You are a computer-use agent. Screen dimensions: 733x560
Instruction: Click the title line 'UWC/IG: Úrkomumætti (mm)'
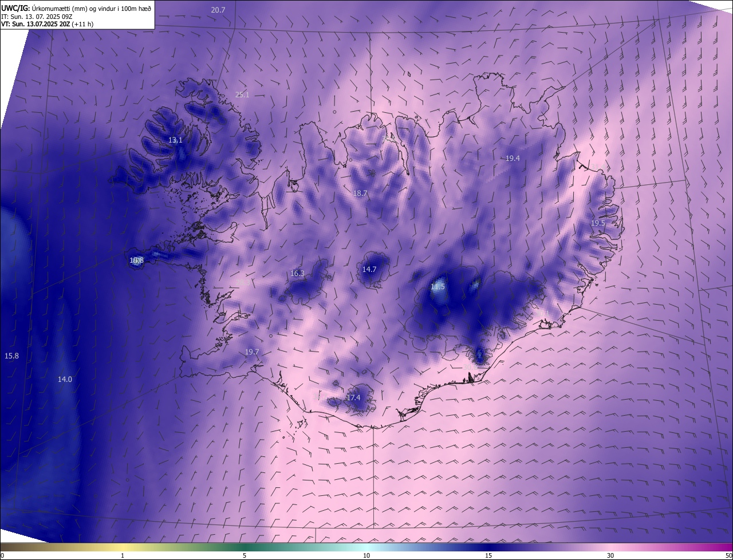(76, 8)
